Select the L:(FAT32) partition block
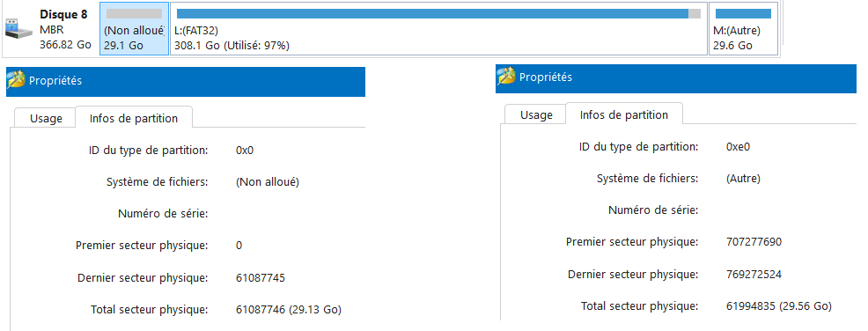Viewport: 868px width, 331px height. (439, 29)
